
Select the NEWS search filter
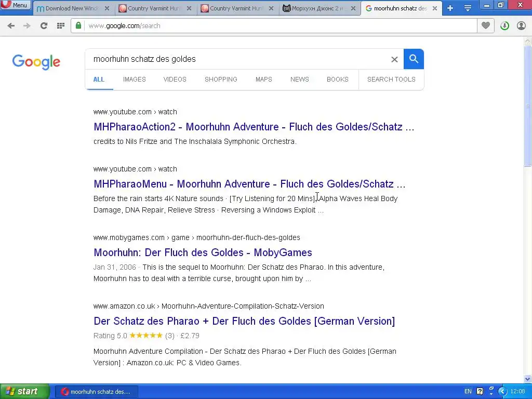pyautogui.click(x=300, y=79)
